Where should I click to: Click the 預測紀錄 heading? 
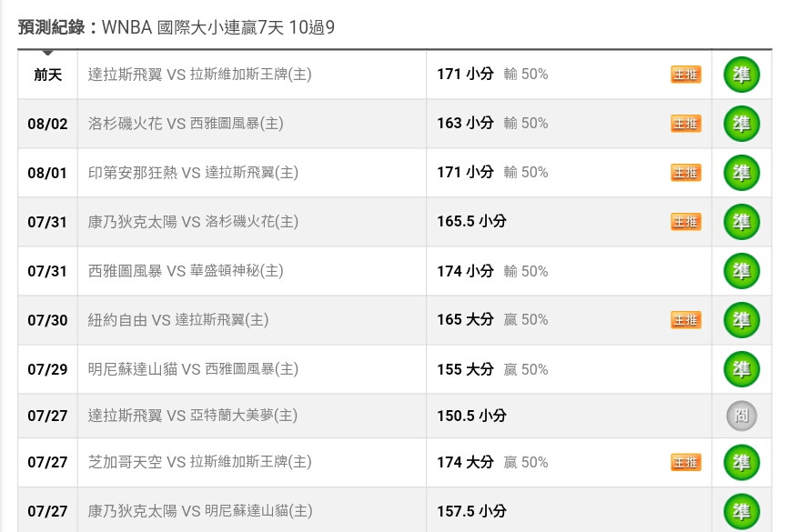tap(51, 27)
